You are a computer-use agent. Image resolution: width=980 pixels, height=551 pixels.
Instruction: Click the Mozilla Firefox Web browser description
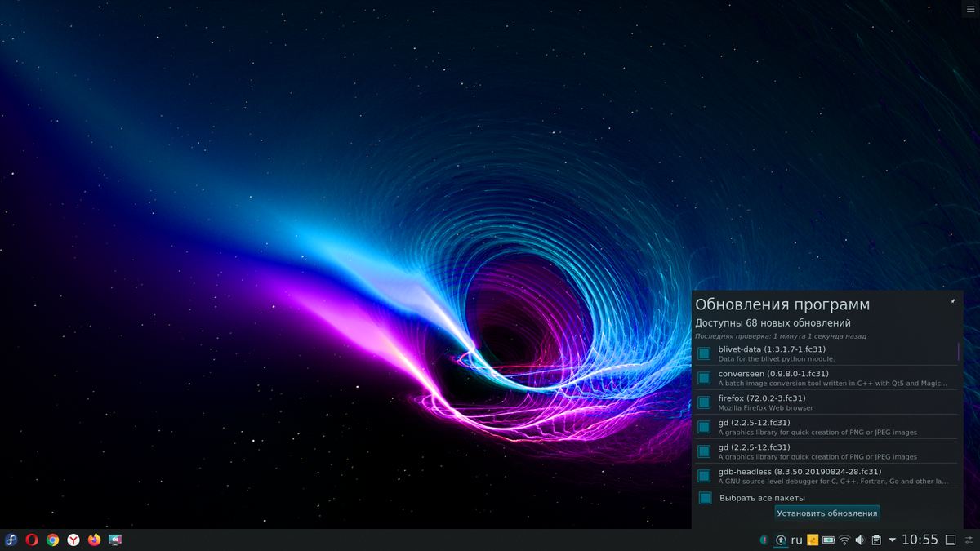click(x=766, y=408)
